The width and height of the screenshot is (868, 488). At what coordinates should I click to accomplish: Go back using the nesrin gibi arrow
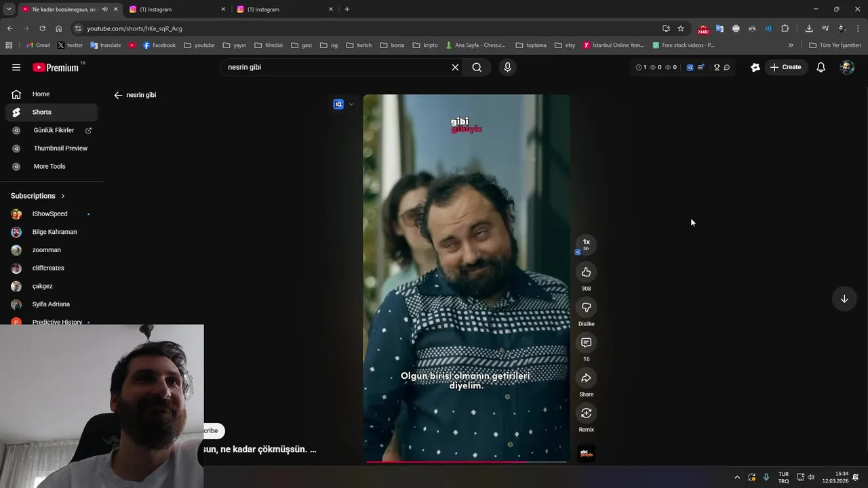point(118,96)
